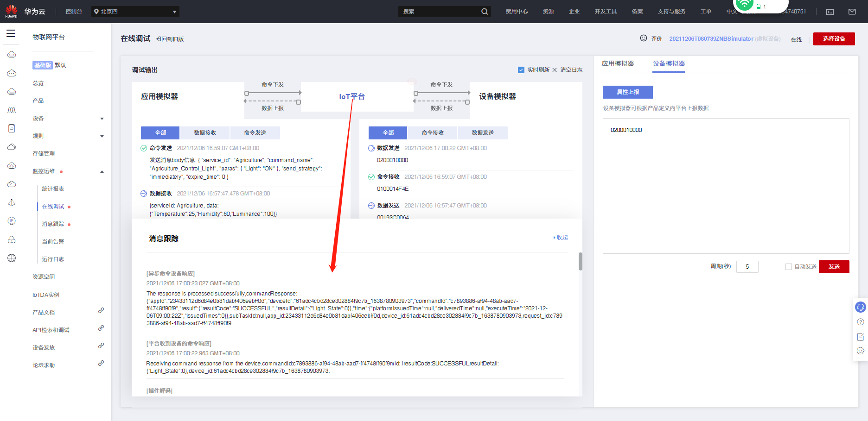Switch to the 设备模拟器 tab
The width and height of the screenshot is (868, 421).
pyautogui.click(x=669, y=63)
